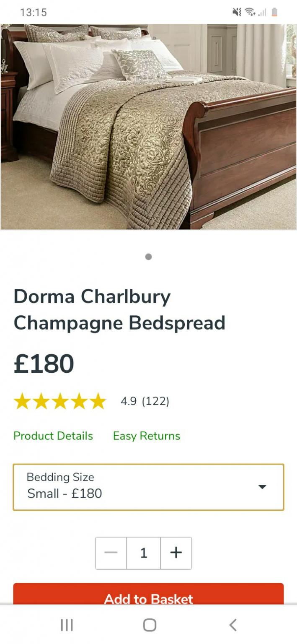The image size is (297, 644).
Task: Tap the mute sound status icon
Action: point(237,13)
